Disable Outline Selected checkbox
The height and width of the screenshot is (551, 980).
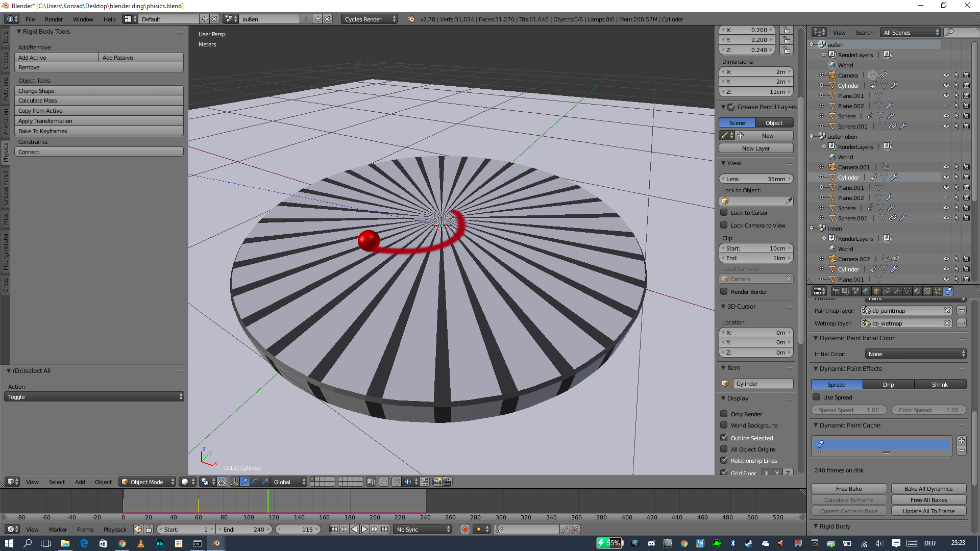724,438
